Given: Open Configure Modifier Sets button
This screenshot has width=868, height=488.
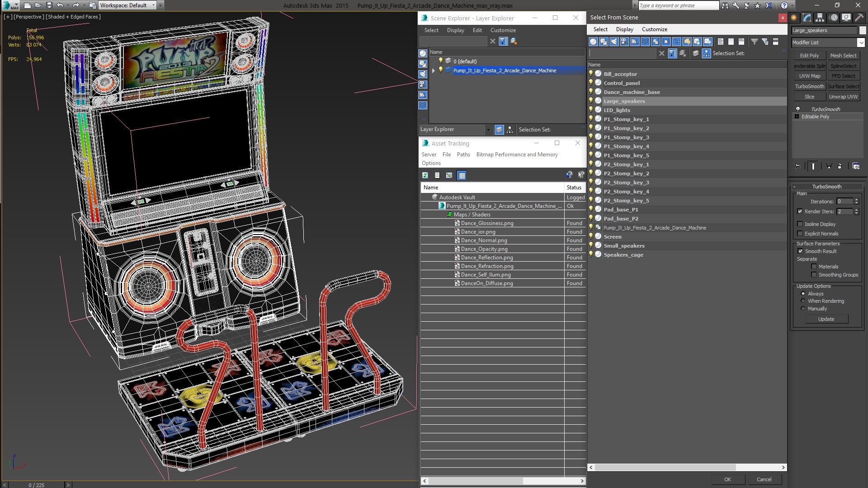Looking at the screenshot, I should coord(856,166).
